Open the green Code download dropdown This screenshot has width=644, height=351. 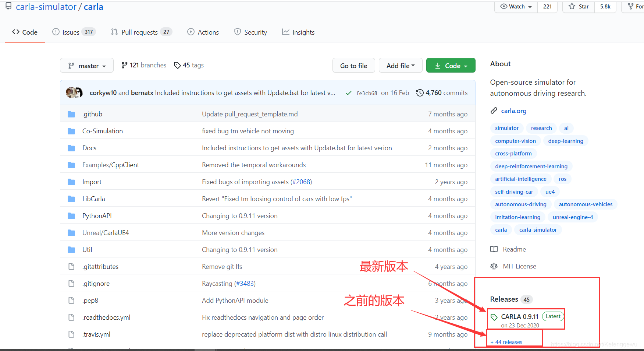coord(451,66)
